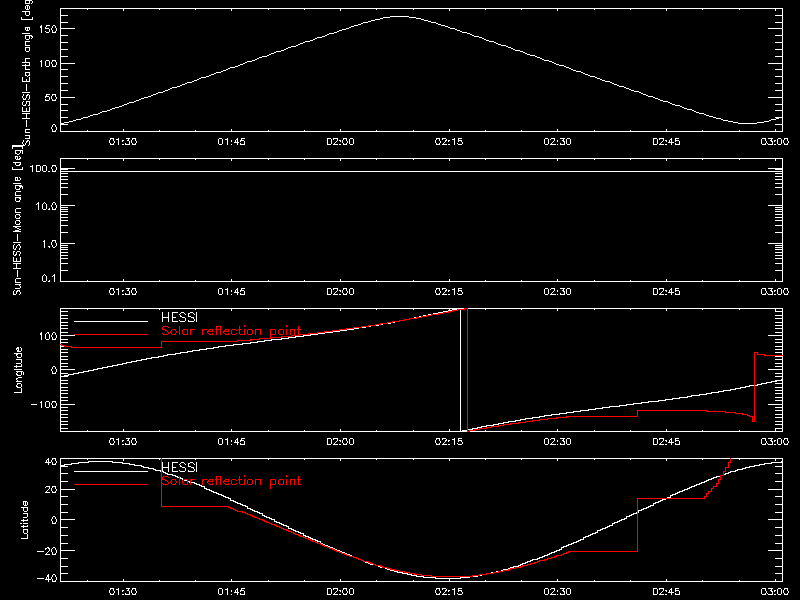Click the HESSI legend label in Longitude plot
Screen dimensions: 800x600
point(179,317)
